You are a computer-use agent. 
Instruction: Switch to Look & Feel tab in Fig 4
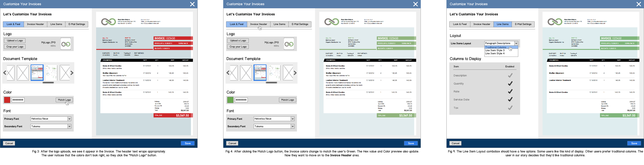tap(237, 24)
